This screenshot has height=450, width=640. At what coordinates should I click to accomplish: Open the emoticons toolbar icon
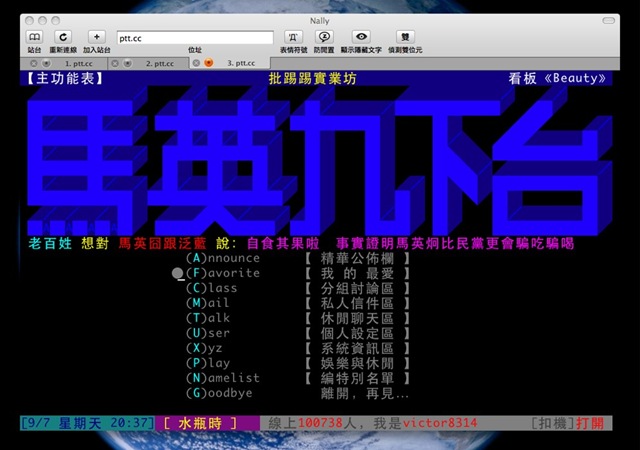[293, 37]
